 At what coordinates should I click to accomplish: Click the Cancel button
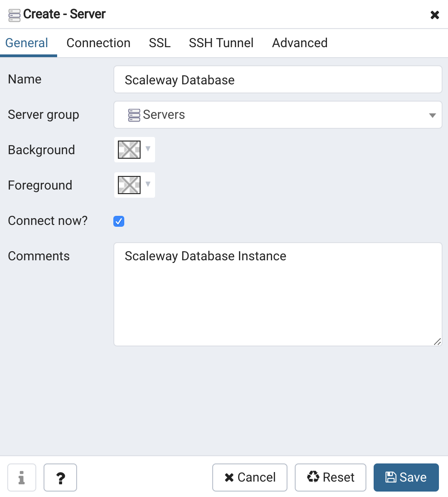coord(250,478)
